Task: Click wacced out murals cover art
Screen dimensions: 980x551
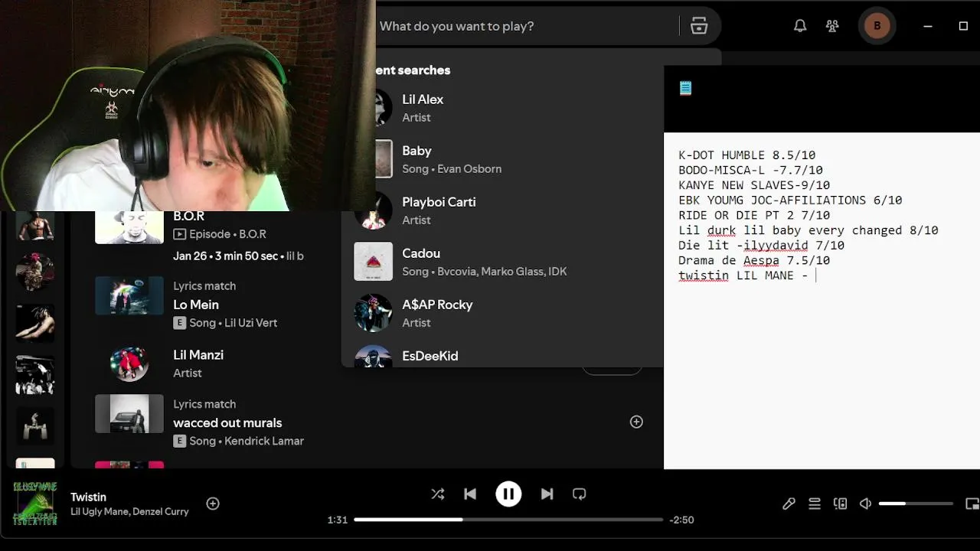Action: pyautogui.click(x=129, y=414)
